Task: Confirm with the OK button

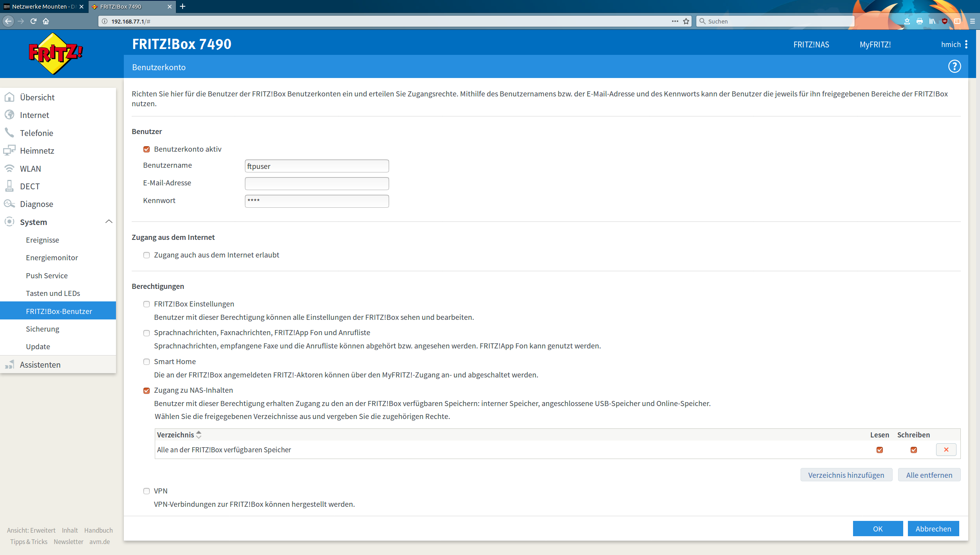Action: click(877, 529)
